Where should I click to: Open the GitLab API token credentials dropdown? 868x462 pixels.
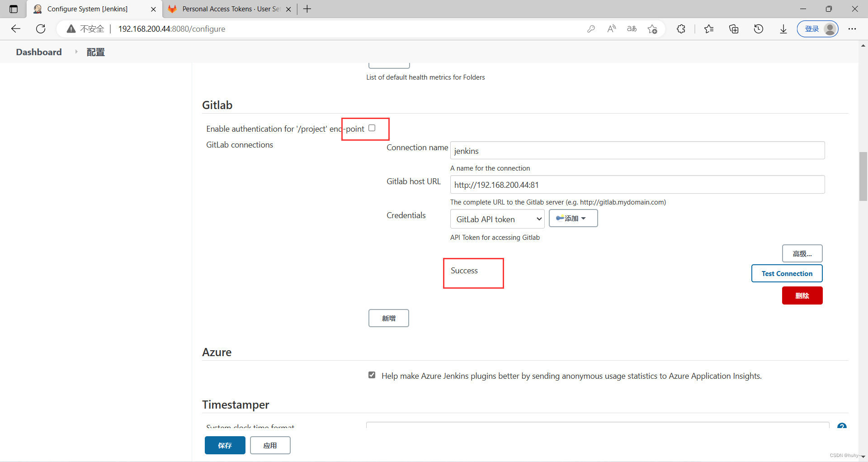(497, 219)
